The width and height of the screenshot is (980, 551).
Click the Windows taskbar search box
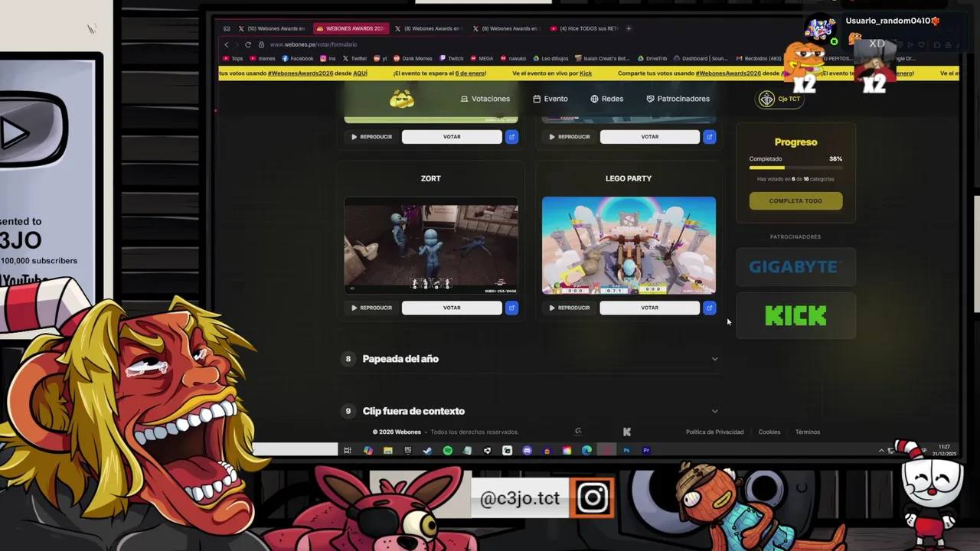click(x=295, y=450)
